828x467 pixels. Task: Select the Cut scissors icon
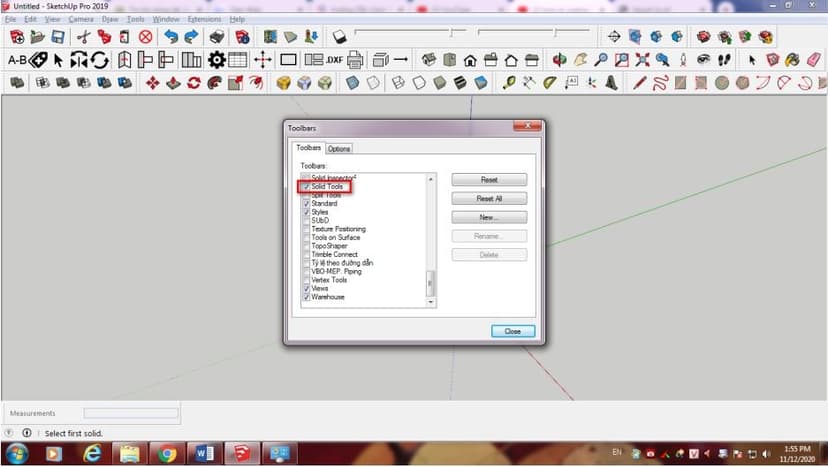(x=83, y=36)
